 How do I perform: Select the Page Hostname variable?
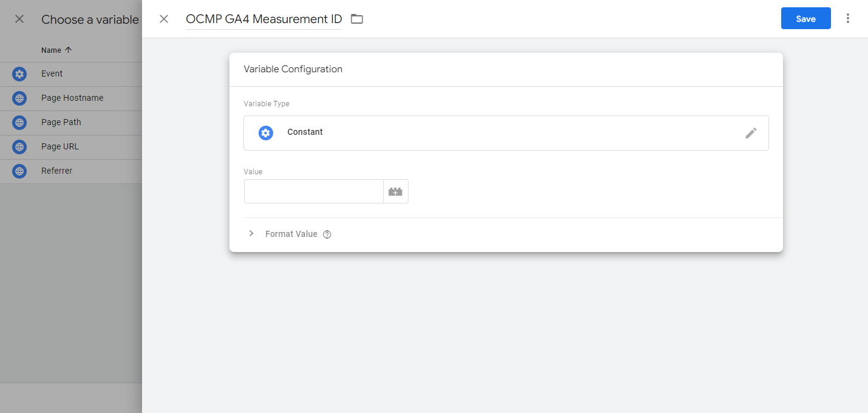click(x=71, y=98)
